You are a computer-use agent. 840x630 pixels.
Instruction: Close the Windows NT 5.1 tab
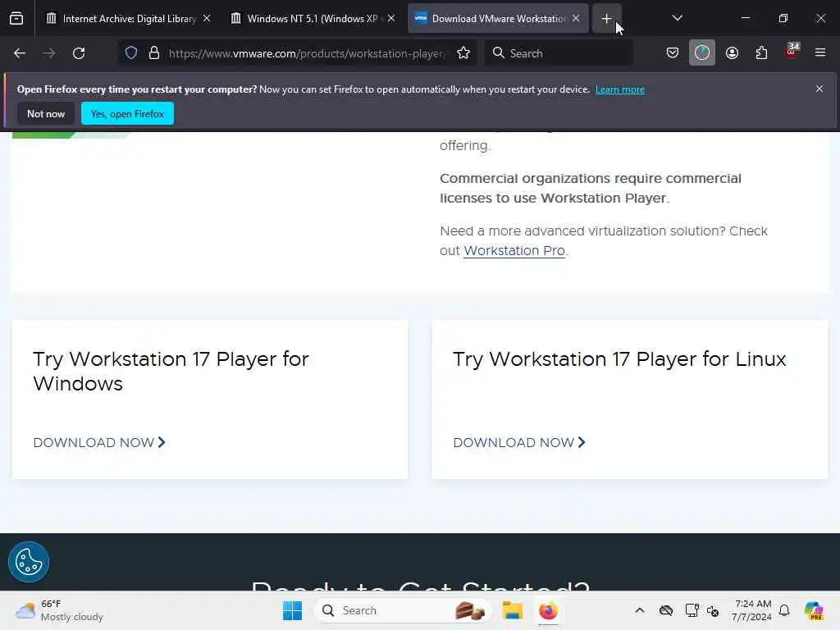coord(391,19)
